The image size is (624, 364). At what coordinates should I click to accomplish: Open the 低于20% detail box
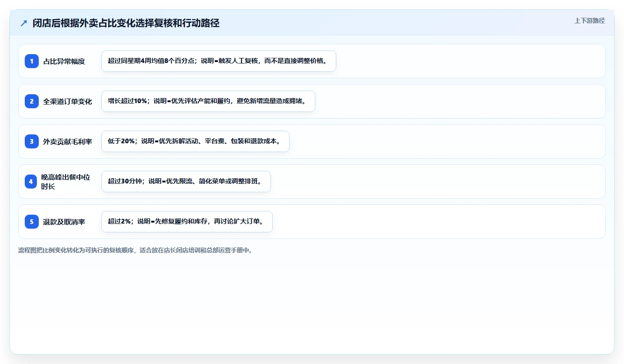point(195,141)
